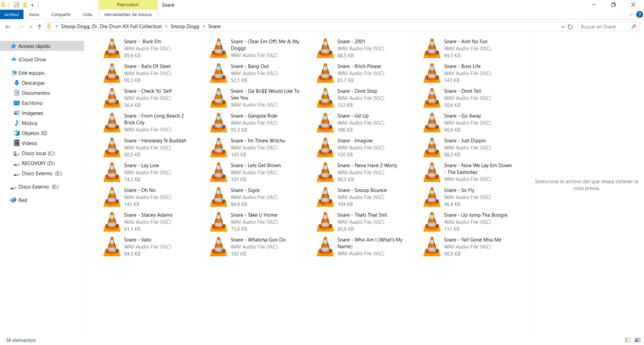Select file name Snare - Up Jump Tha Boogie
The image size is (644, 345).
(475, 215)
